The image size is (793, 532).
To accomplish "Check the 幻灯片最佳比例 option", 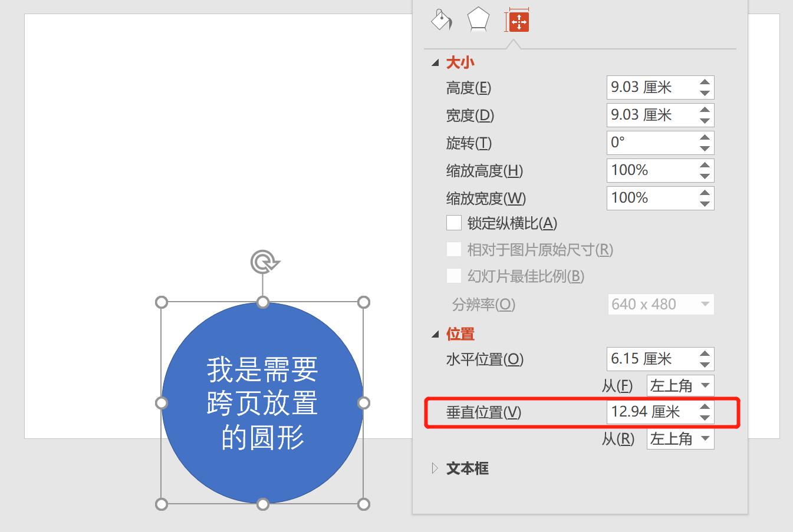I will click(x=454, y=276).
